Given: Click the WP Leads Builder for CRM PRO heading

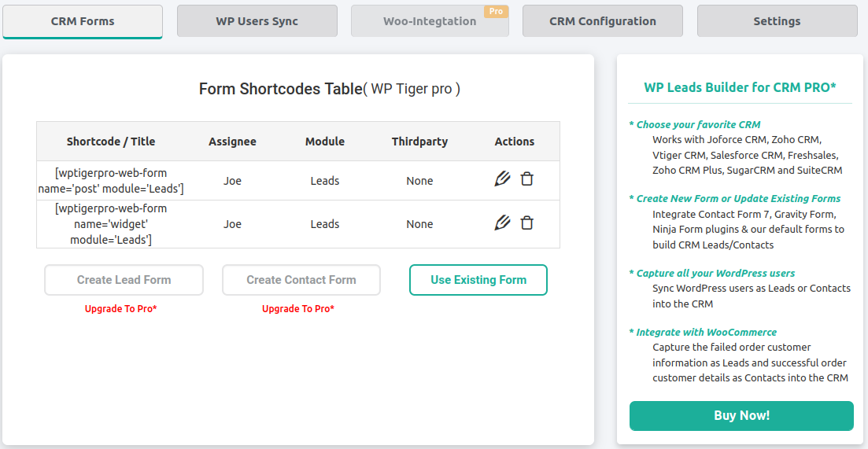Looking at the screenshot, I should pos(741,87).
